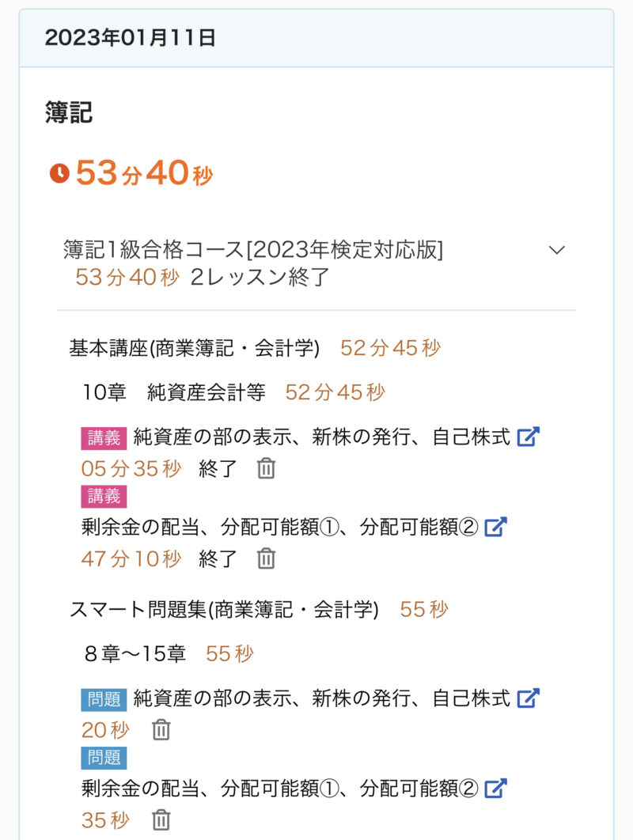The width and height of the screenshot is (633, 840).
Task: Delete the 47分10秒 lecture record
Action: (267, 559)
